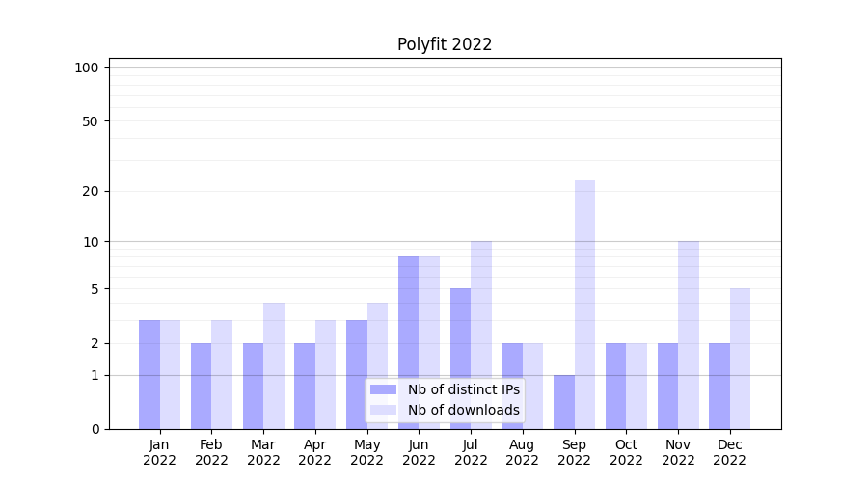This screenshot has height=482, width=868.
Task: Click the Dec 2022 downloads bar
Action: point(740,359)
